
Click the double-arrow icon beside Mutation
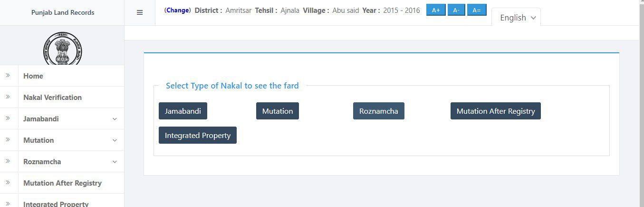click(8, 140)
